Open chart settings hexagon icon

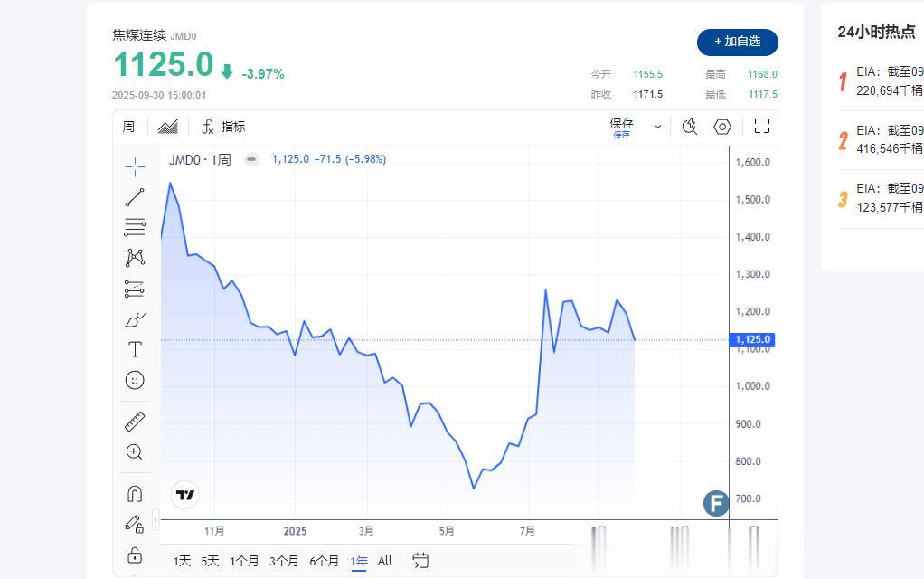tap(722, 127)
